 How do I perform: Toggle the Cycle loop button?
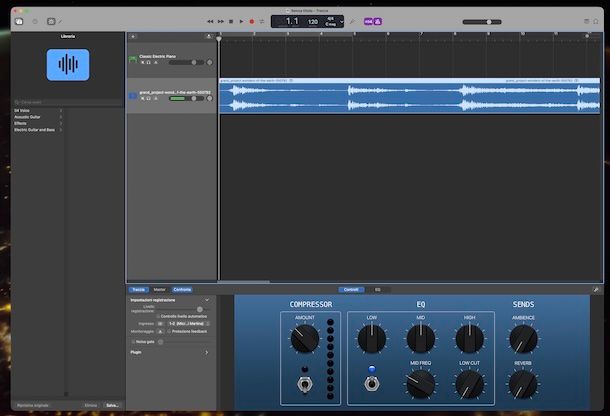tap(262, 22)
